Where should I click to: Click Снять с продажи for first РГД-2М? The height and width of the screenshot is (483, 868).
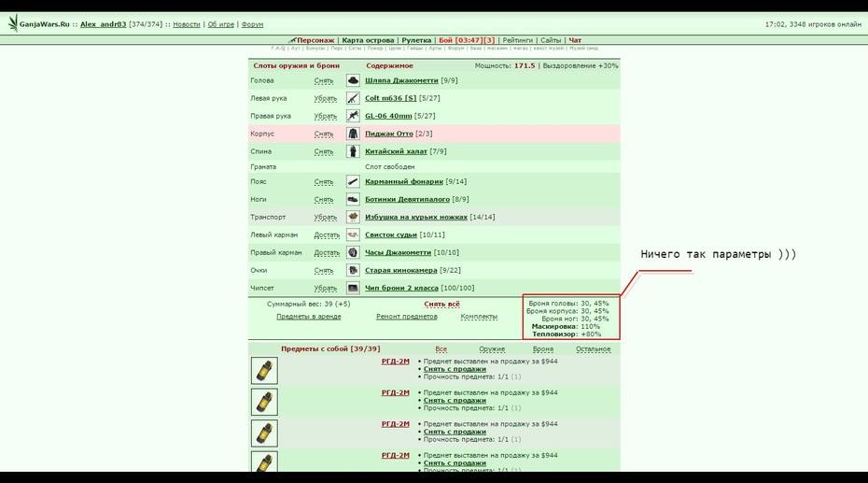[455, 369]
